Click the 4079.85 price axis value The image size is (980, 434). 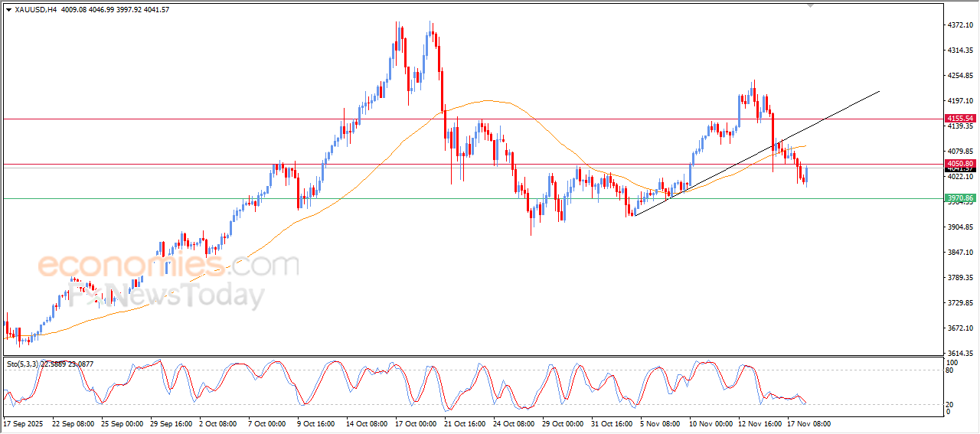click(x=960, y=152)
